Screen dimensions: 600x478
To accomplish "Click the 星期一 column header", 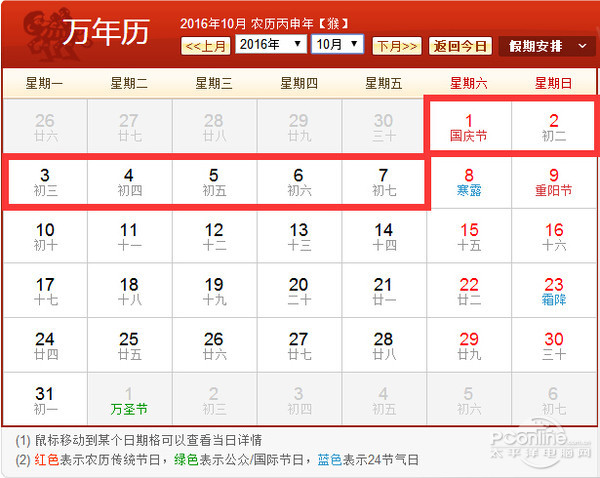I will [44, 83].
